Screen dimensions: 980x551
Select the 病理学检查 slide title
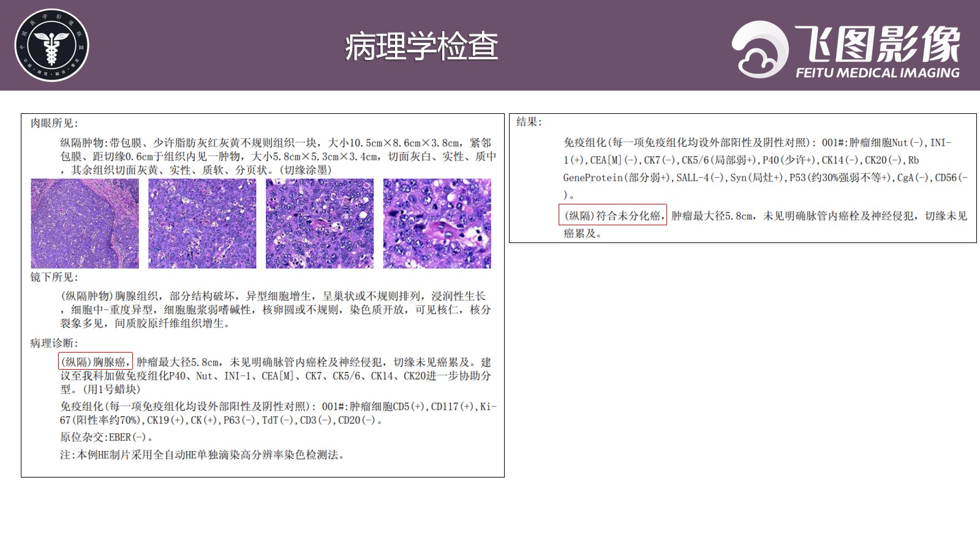[421, 46]
